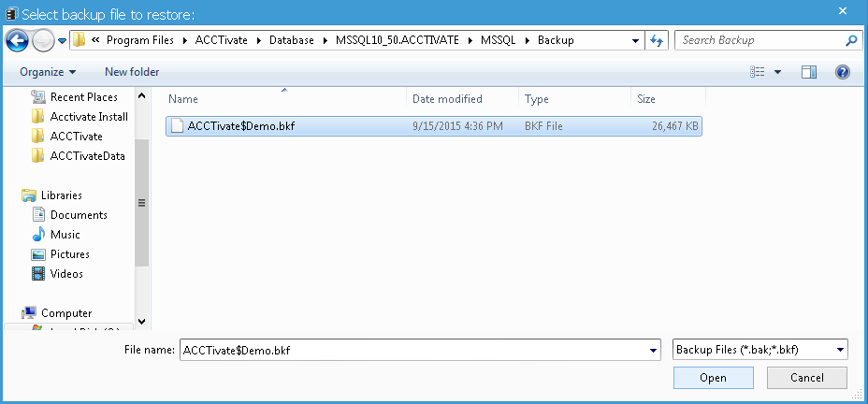This screenshot has height=404, width=868.
Task: Open the Backup Files type filter dropdown
Action: tap(759, 351)
